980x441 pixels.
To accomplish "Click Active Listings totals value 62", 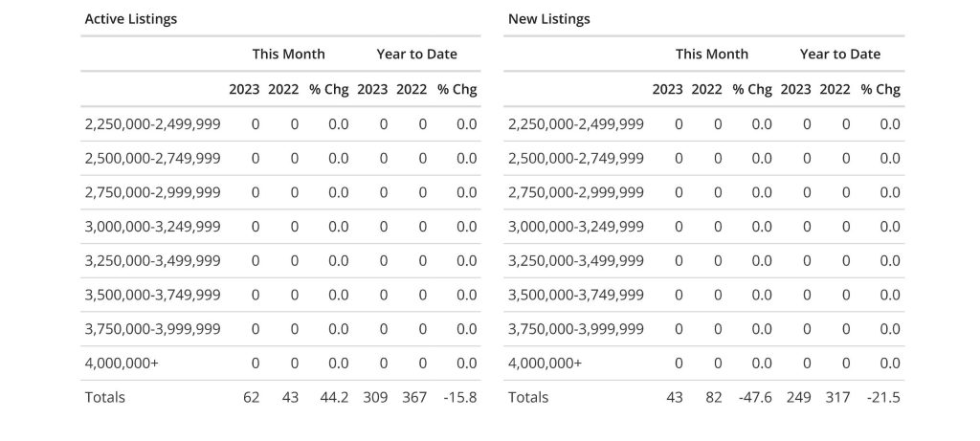I will pyautogui.click(x=251, y=397).
